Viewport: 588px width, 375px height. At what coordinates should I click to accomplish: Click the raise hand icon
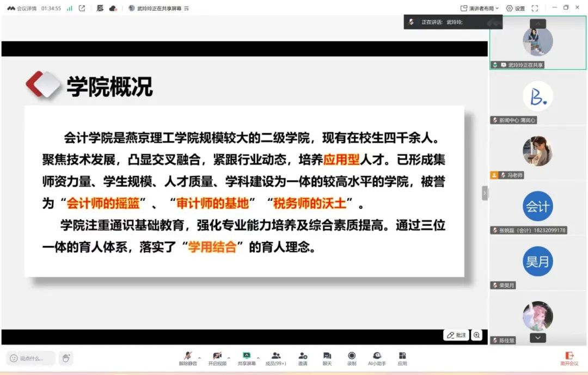(66, 358)
